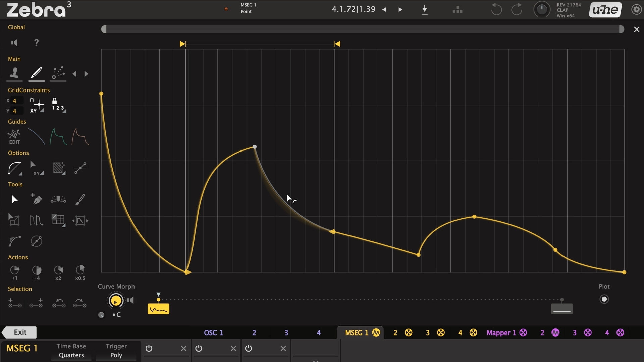
Task: Toggle the segment line option icon
Action: coord(80,168)
